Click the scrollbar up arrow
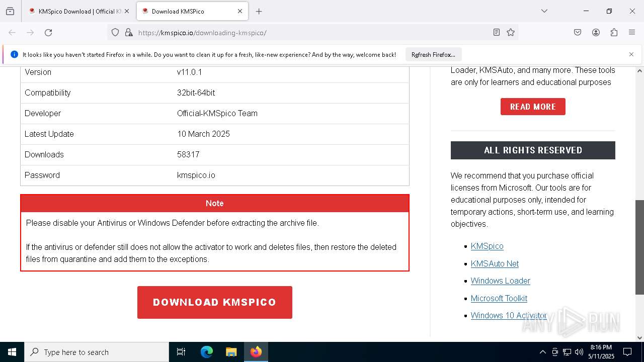Image resolution: width=644 pixels, height=362 pixels. [639, 71]
